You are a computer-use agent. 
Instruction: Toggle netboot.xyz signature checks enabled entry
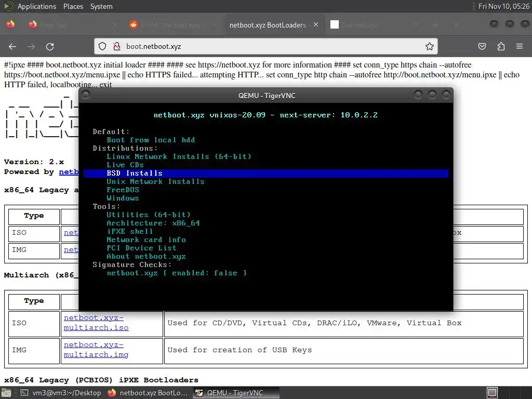pos(177,273)
